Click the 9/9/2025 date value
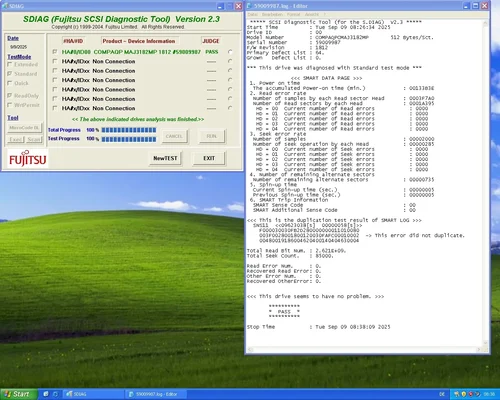Image resolution: width=500 pixels, height=400 pixels. (18, 47)
